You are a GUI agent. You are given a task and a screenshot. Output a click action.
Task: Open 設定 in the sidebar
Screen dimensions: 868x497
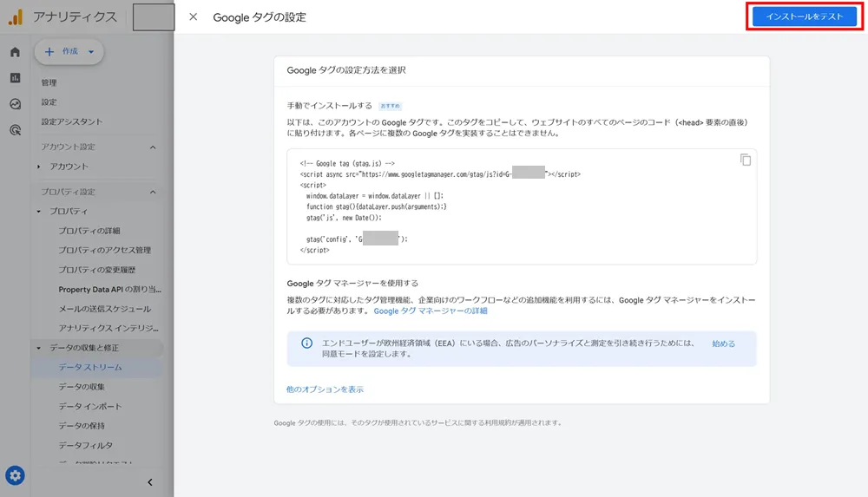[49, 101]
